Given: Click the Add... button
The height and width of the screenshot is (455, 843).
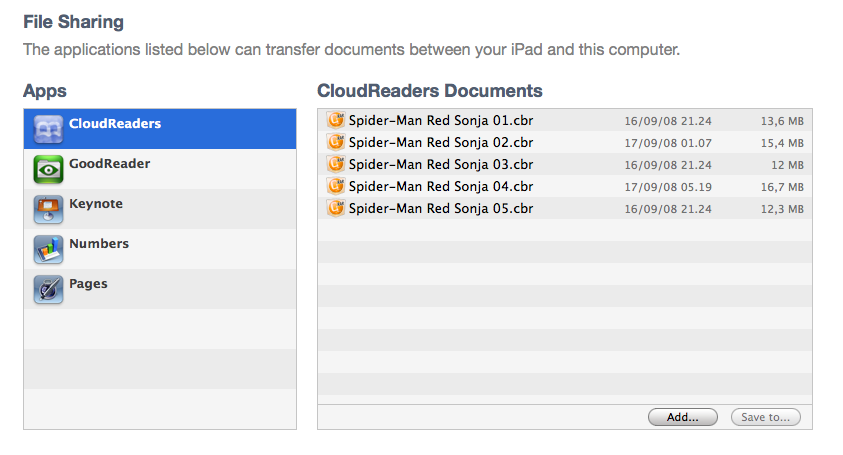Looking at the screenshot, I should tap(683, 417).
